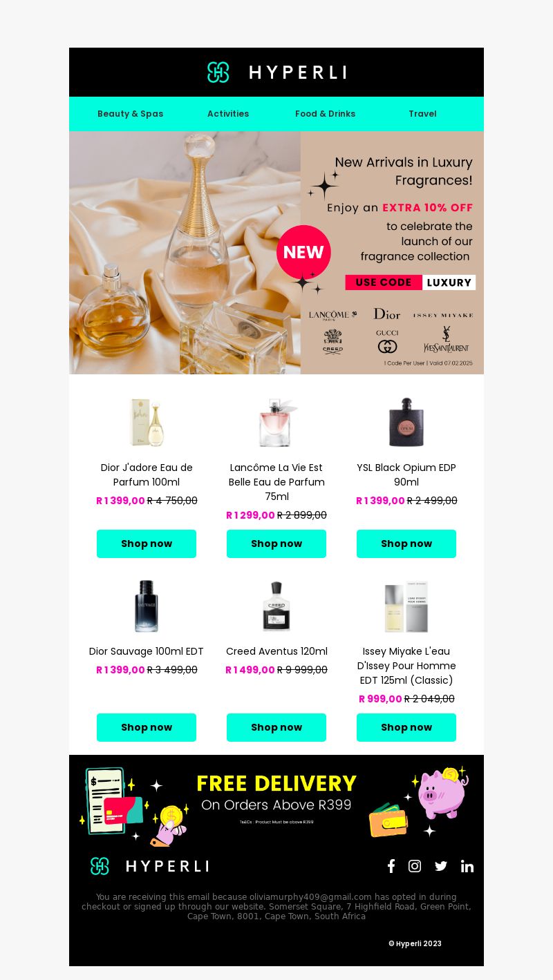Click the Hyperli logo in the header
553x980 pixels.
[x=276, y=72]
